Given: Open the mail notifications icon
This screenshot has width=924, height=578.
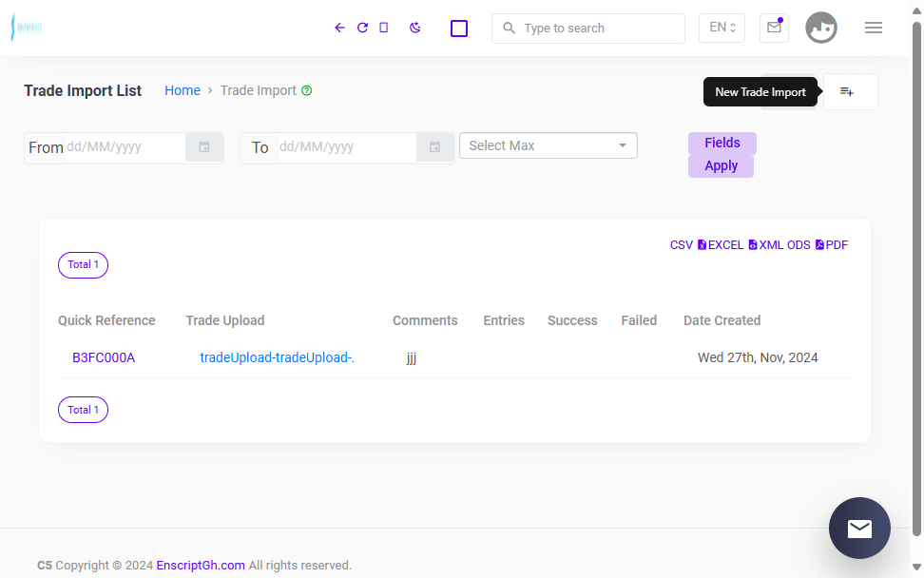Looking at the screenshot, I should [775, 28].
